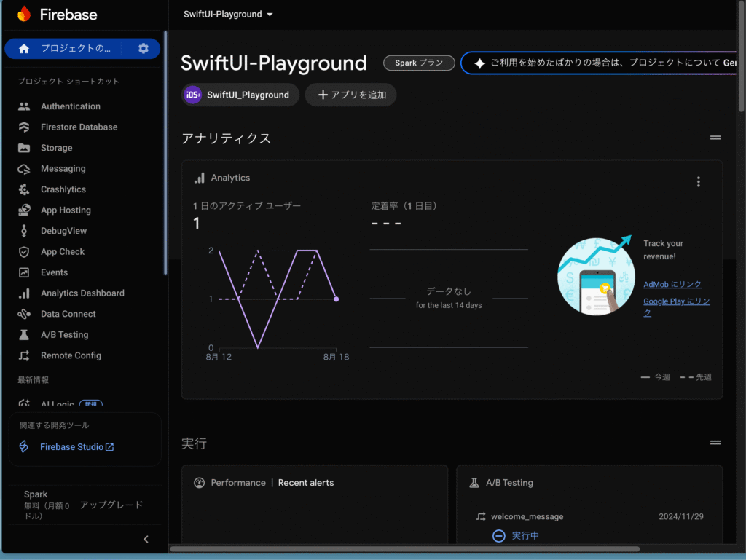This screenshot has height=560, width=746.
Task: Click the Recent alerts label
Action: click(x=306, y=483)
